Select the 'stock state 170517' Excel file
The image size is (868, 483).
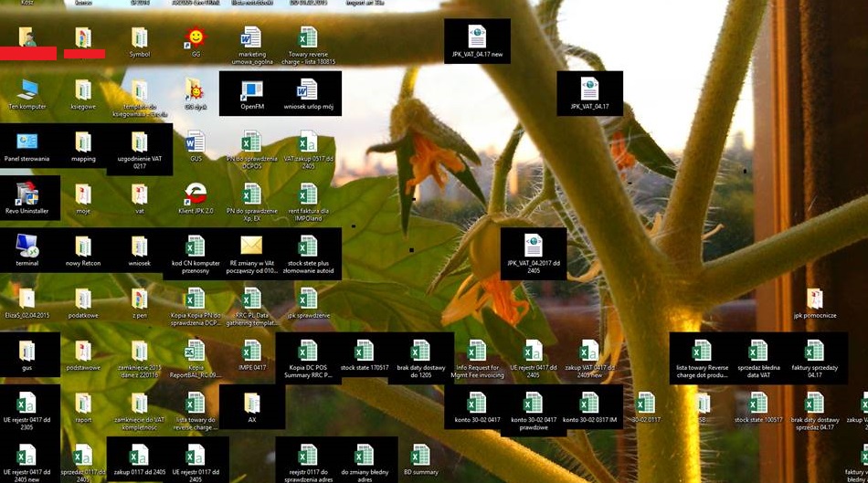pos(364,352)
